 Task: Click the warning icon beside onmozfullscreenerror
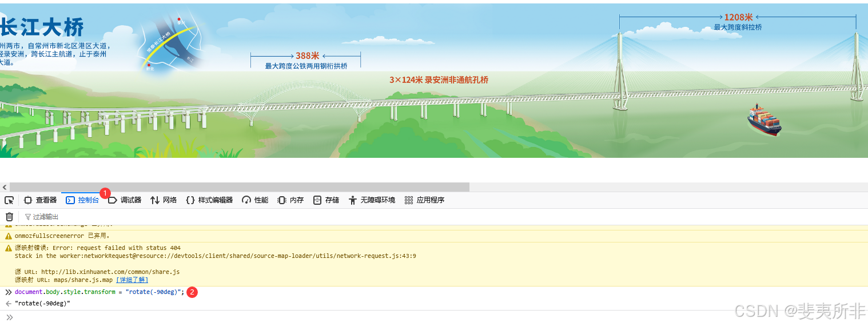coord(9,236)
